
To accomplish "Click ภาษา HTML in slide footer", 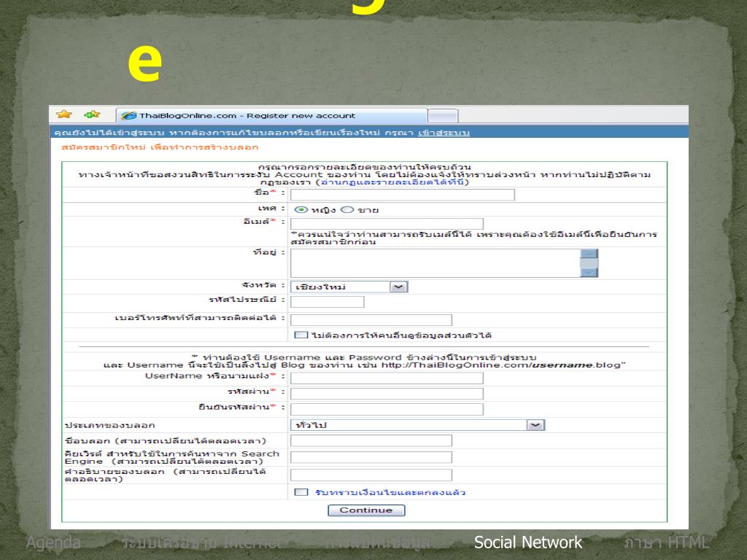I will point(667,542).
